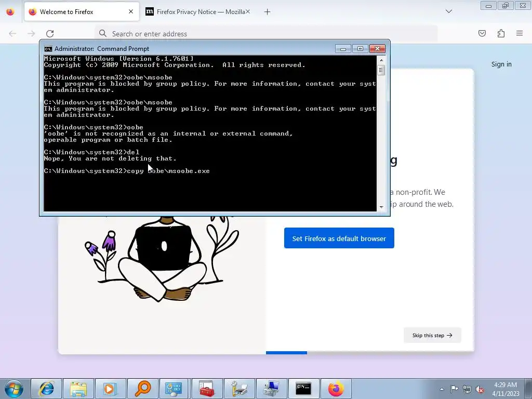Close the Command Prompt window
The image size is (532, 399).
click(x=377, y=49)
